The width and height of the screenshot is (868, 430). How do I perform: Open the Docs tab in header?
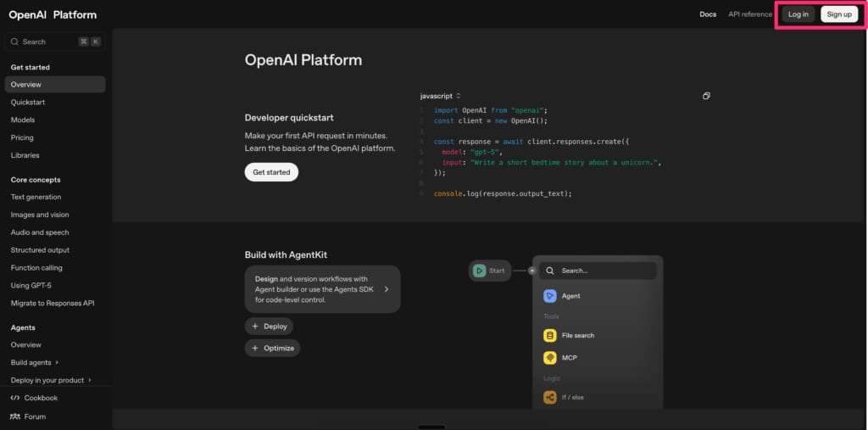coord(708,14)
